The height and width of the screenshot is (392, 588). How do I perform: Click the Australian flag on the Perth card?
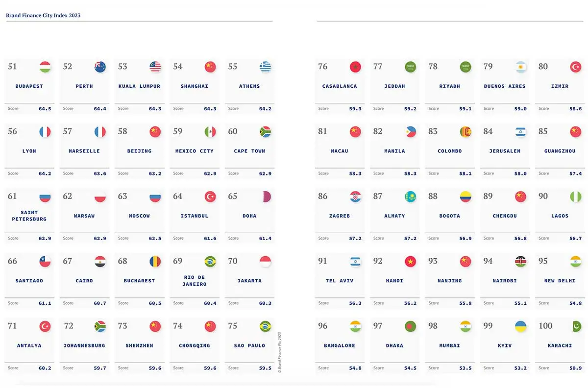pos(100,67)
